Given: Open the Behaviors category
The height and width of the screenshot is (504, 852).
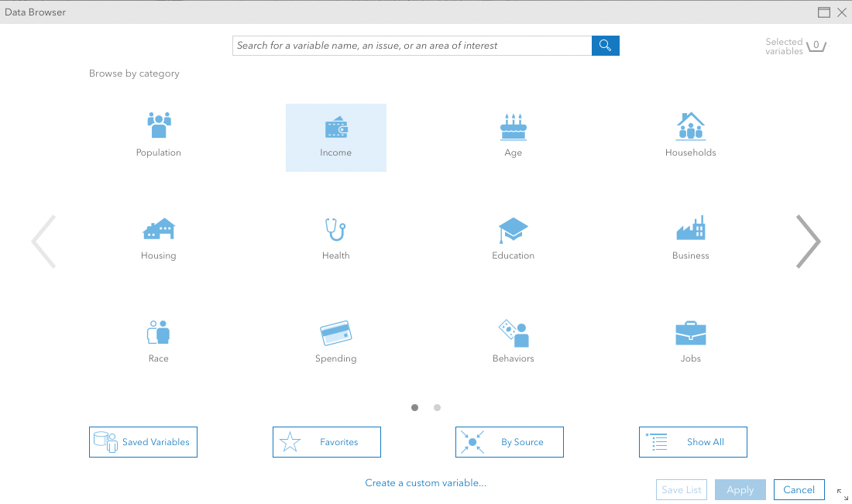Looking at the screenshot, I should [x=513, y=343].
